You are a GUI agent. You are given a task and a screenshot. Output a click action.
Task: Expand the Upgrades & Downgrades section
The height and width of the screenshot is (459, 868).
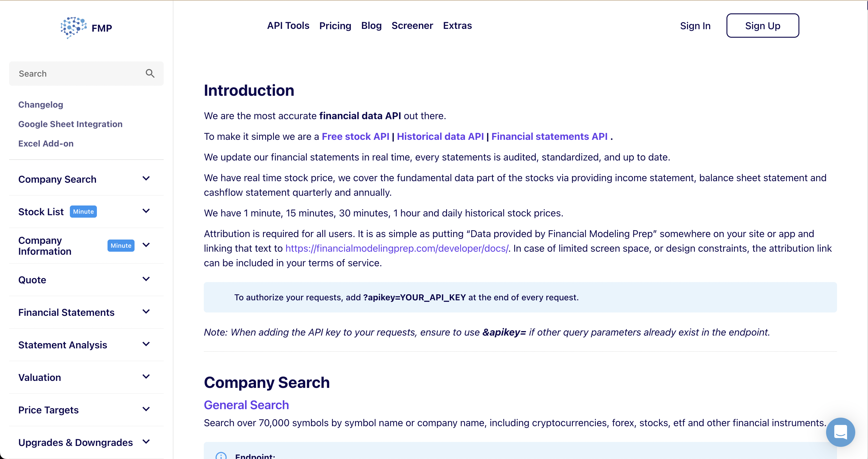point(146,442)
